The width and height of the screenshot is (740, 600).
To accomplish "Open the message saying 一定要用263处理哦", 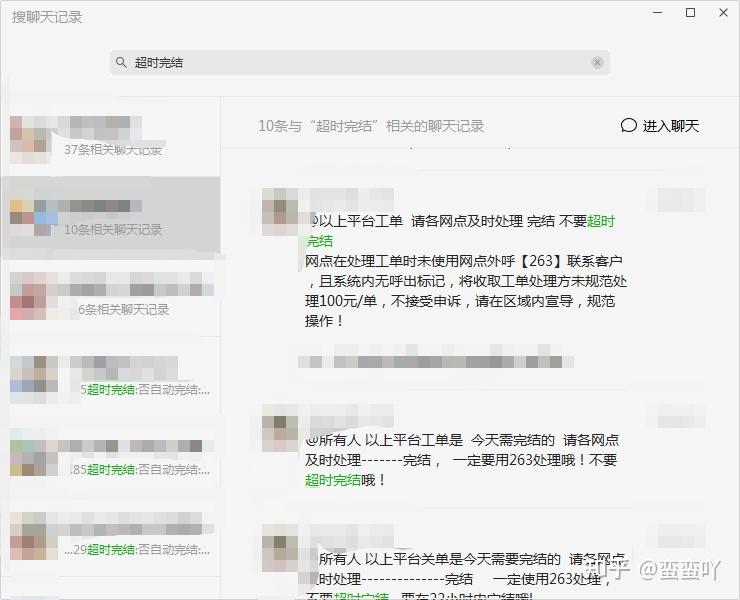I will pos(462,460).
